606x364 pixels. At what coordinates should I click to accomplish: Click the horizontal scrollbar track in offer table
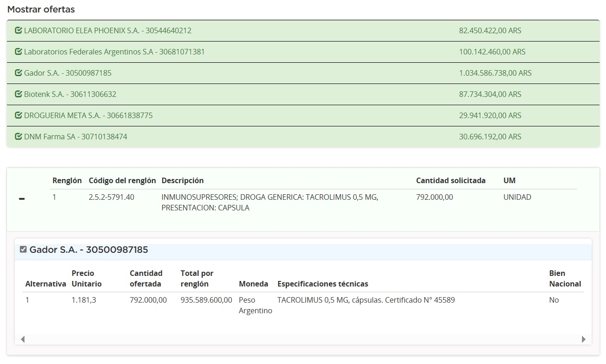click(303, 339)
